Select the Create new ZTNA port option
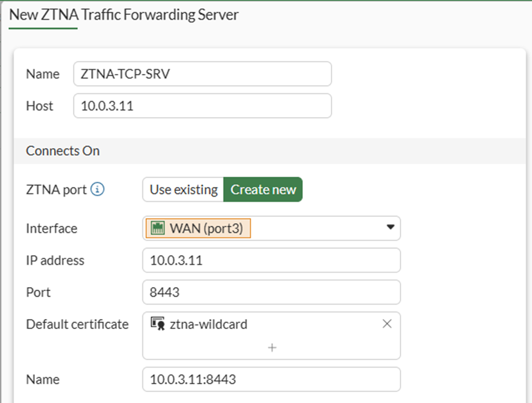532x403 pixels. (263, 190)
